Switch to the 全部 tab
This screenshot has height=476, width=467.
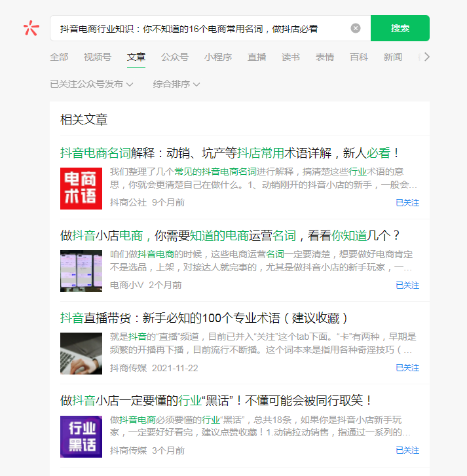point(59,57)
